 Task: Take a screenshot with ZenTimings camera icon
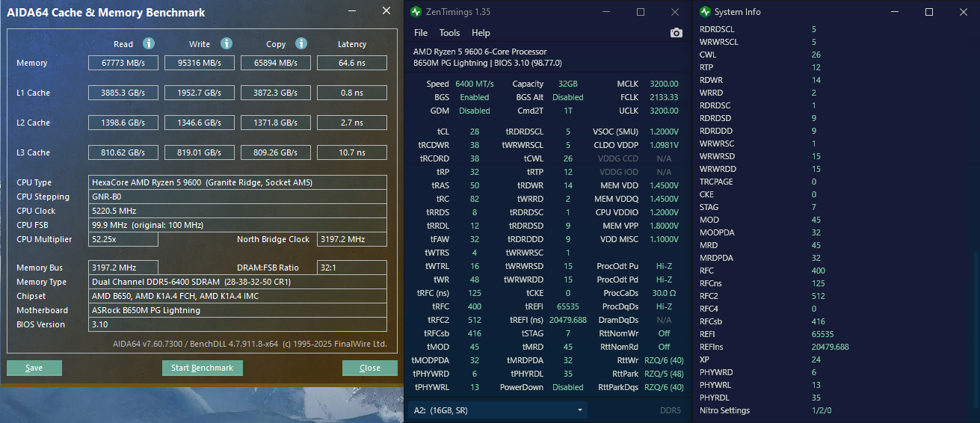pyautogui.click(x=677, y=33)
